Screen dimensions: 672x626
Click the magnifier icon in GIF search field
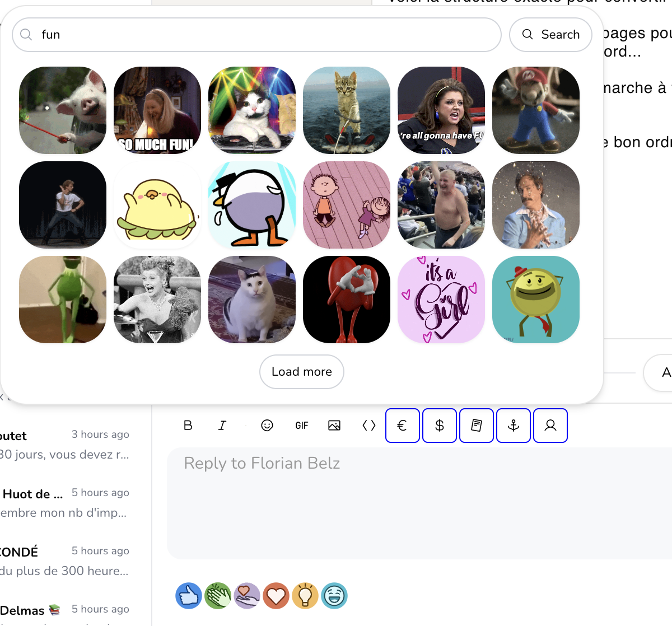click(x=26, y=35)
